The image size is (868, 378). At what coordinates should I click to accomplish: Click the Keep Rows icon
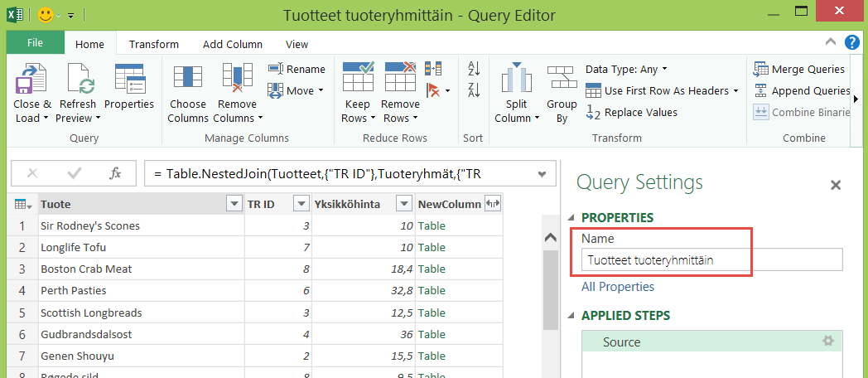[x=358, y=78]
